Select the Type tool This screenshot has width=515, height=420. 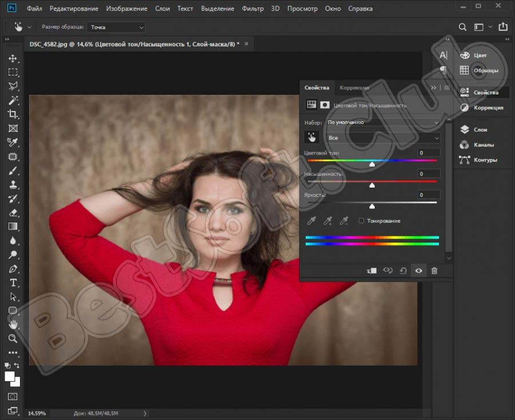pyautogui.click(x=13, y=283)
